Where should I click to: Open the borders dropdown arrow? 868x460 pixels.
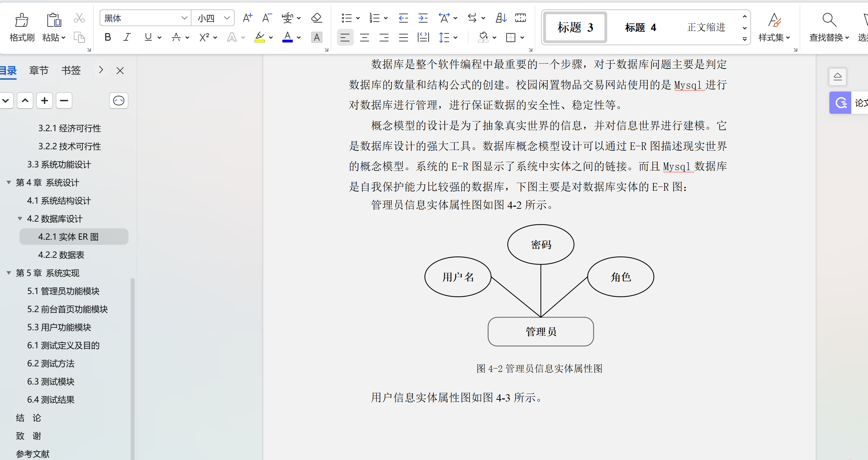[x=522, y=37]
